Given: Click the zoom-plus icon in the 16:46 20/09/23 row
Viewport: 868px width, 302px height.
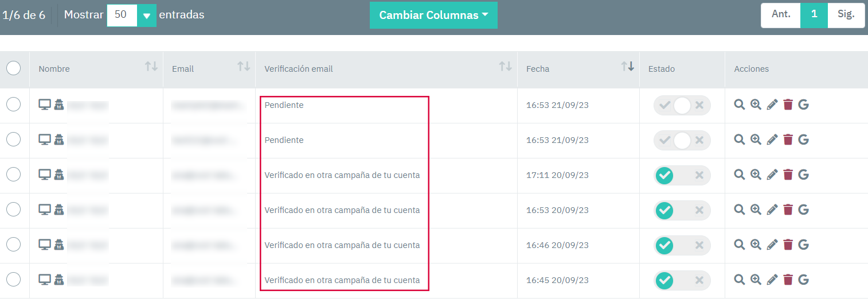Looking at the screenshot, I should click(756, 245).
